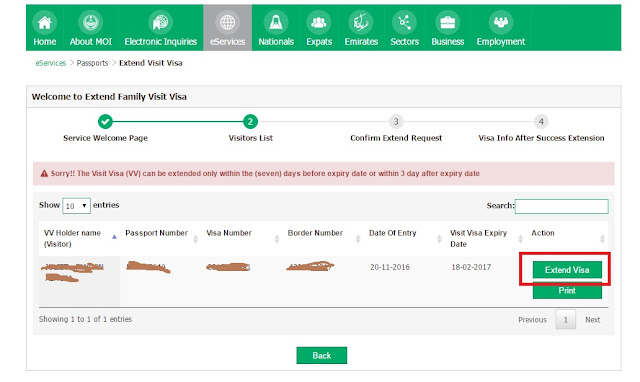The height and width of the screenshot is (382, 640).
Task: Open the Home menu label
Action: (44, 42)
